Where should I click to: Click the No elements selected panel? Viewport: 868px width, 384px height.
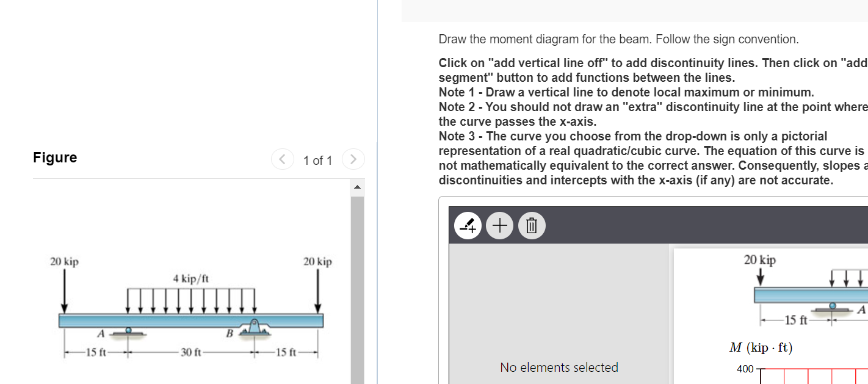[x=559, y=367]
